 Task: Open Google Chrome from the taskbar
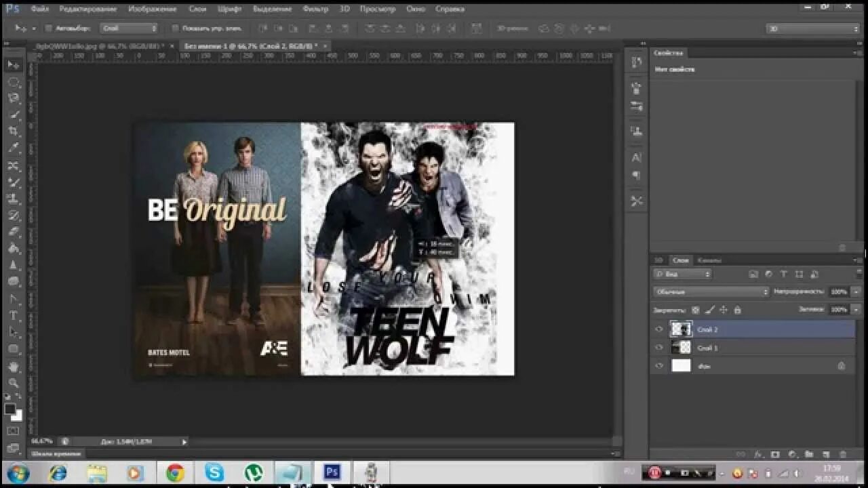coord(175,472)
